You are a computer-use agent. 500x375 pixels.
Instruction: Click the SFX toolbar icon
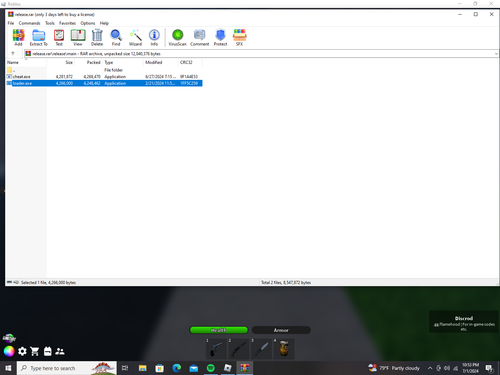point(239,37)
